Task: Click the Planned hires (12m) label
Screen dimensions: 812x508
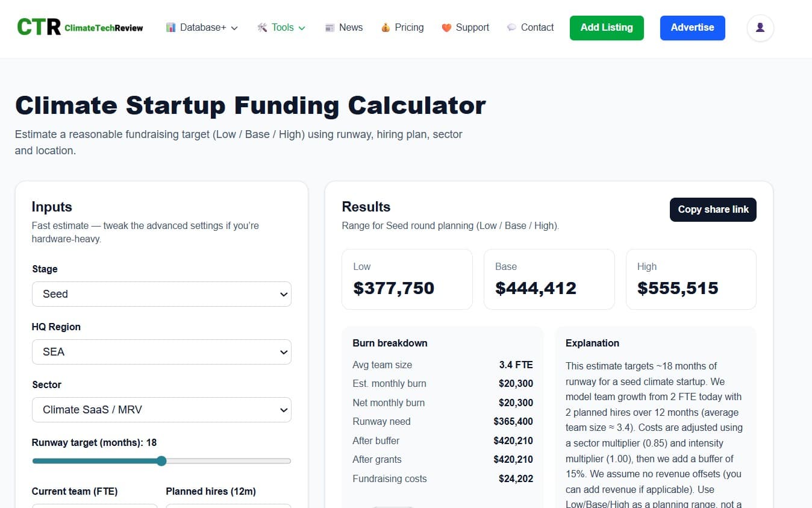Action: [211, 491]
